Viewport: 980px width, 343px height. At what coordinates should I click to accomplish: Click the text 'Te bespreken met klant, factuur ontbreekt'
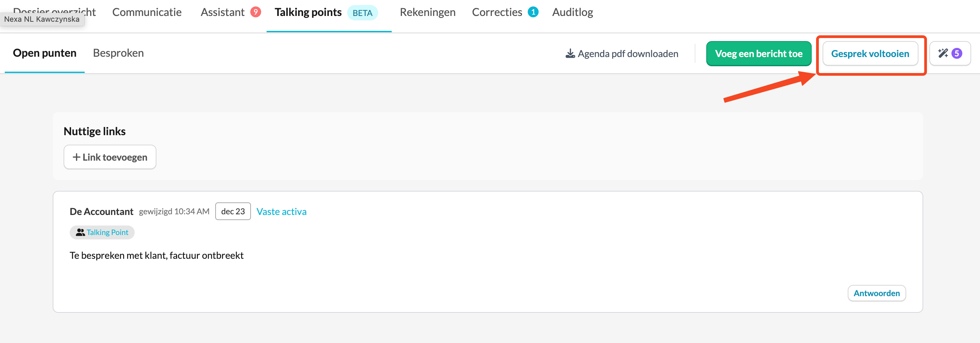pos(156,255)
